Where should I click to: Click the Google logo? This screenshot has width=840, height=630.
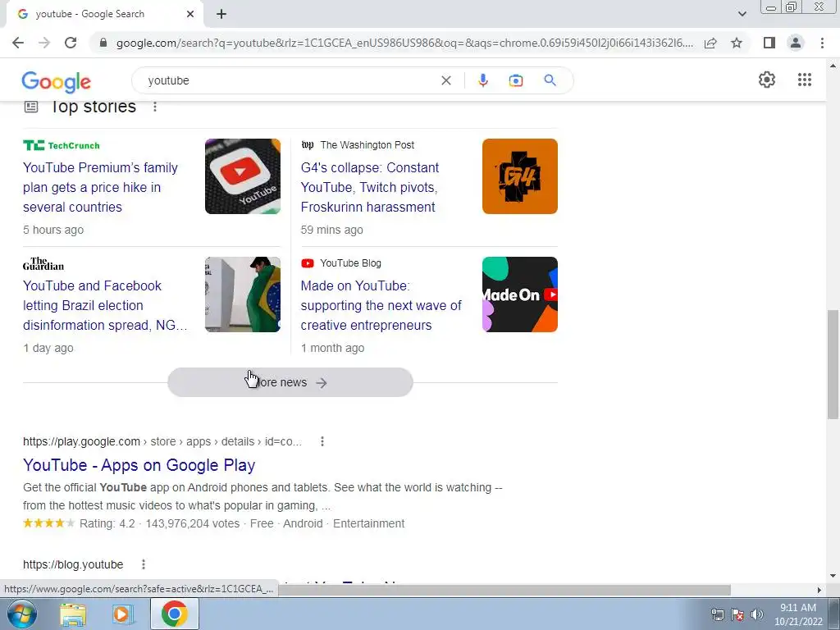click(x=57, y=81)
